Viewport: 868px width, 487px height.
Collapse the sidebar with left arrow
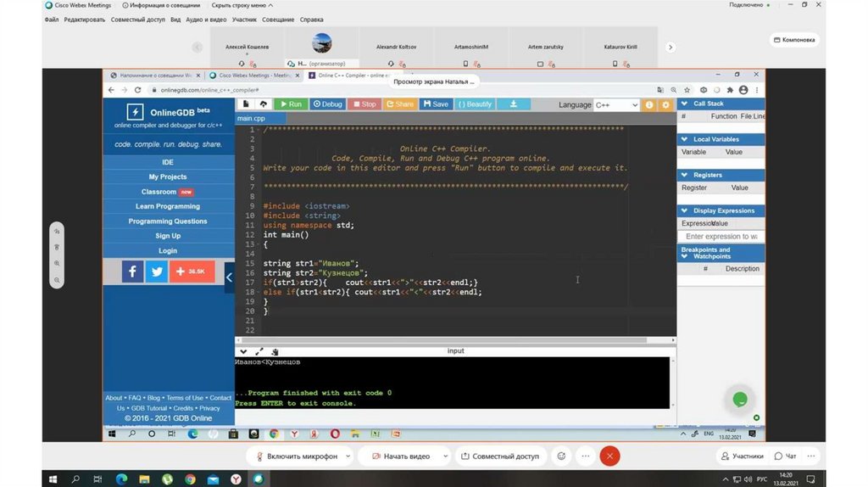point(229,277)
